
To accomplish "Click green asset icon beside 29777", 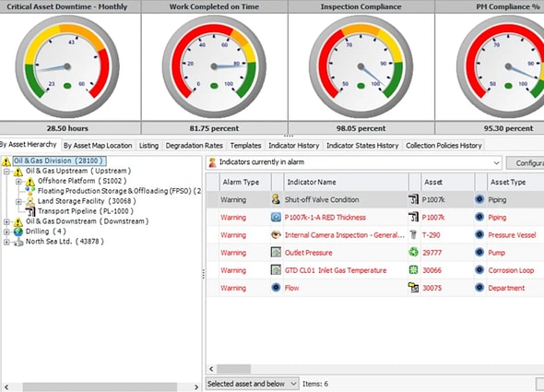I will click(413, 252).
